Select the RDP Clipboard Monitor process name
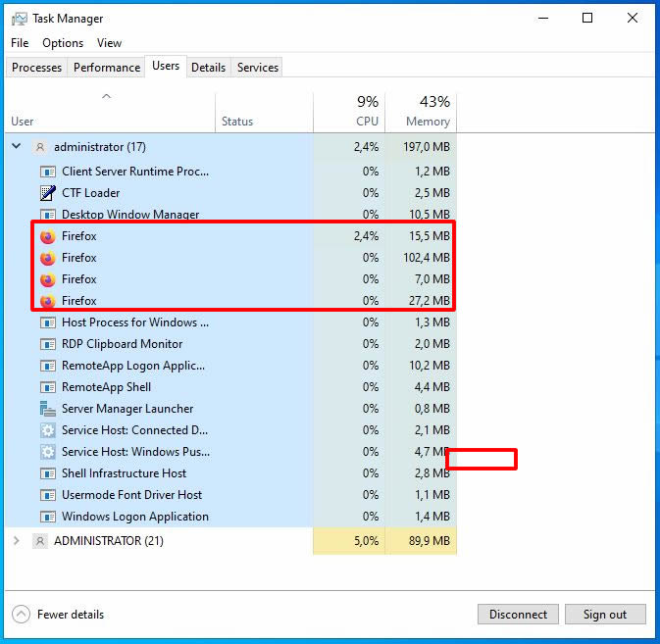The width and height of the screenshot is (660, 644). click(x=122, y=344)
